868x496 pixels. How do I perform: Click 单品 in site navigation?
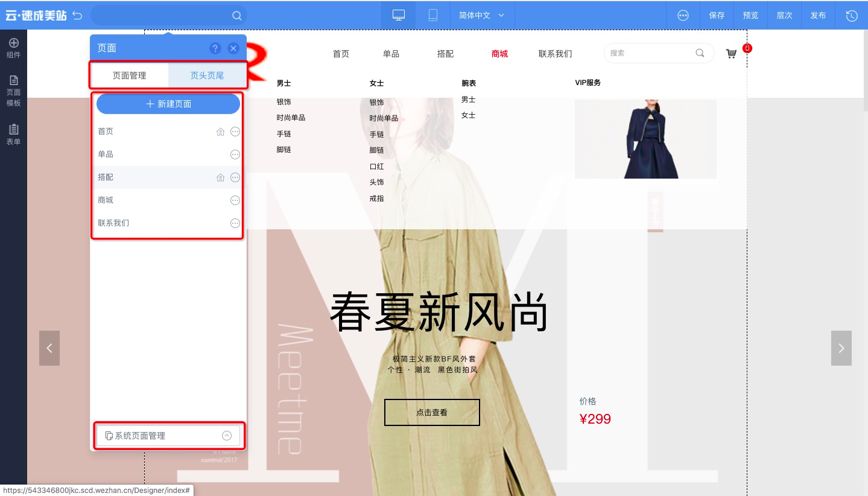391,54
